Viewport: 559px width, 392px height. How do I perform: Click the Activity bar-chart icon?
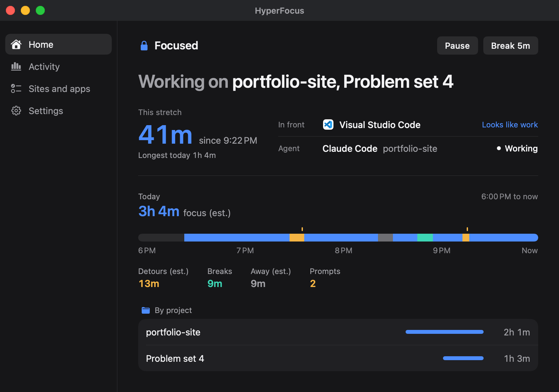click(x=16, y=67)
